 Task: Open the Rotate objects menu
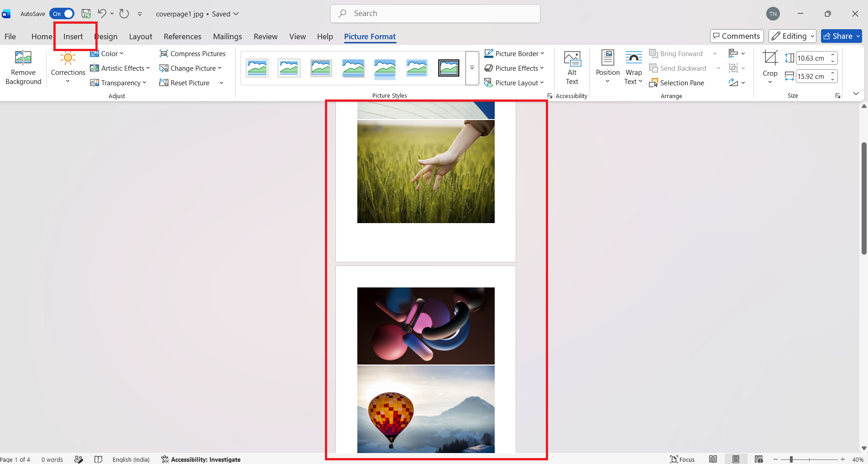[737, 83]
